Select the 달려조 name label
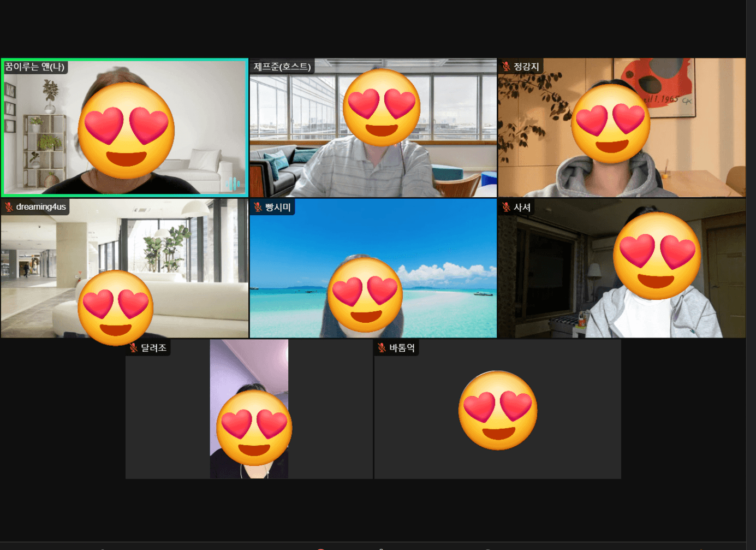 [153, 347]
